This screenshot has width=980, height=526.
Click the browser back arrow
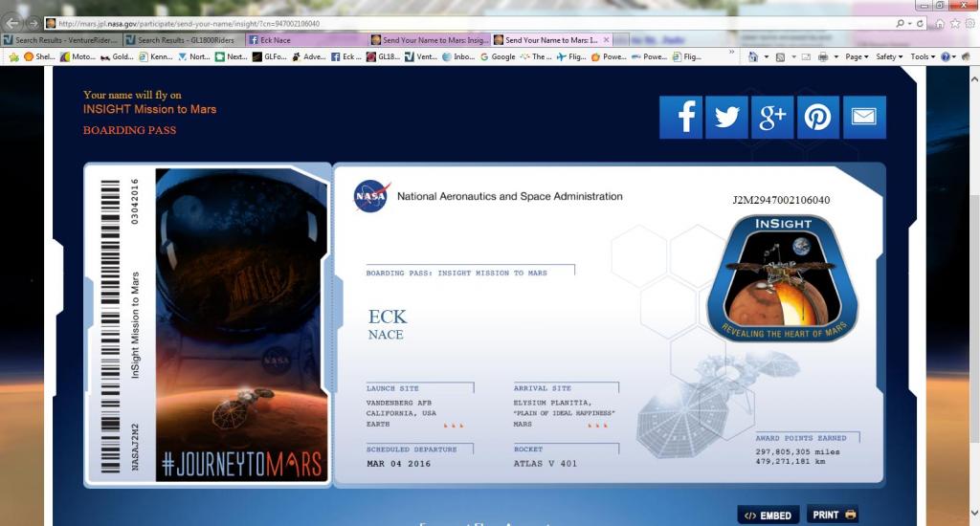pyautogui.click(x=12, y=24)
